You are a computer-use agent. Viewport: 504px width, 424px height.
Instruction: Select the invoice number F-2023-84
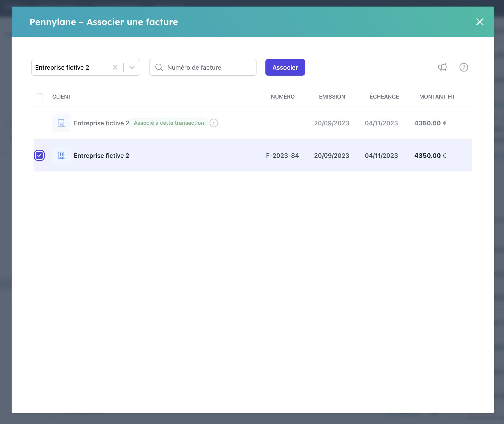point(282,156)
